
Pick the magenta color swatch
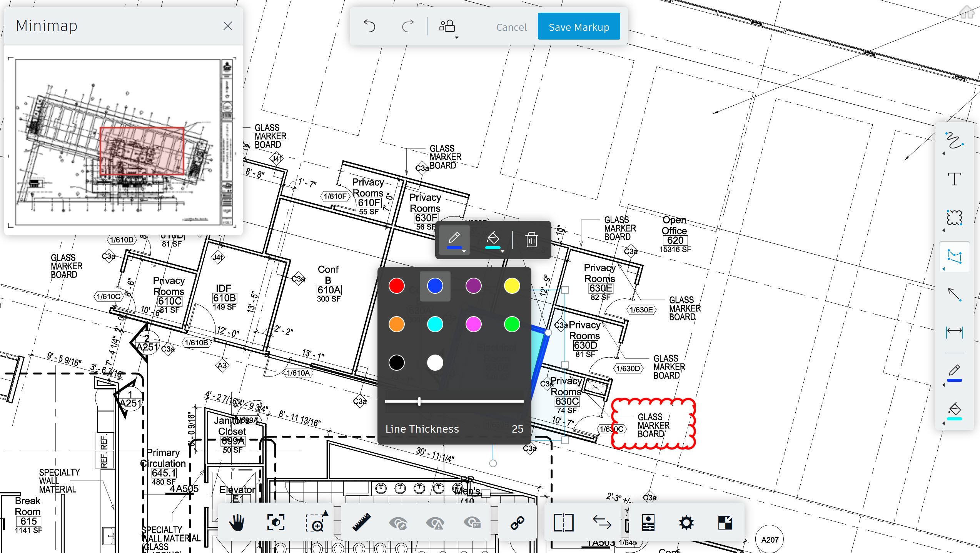click(474, 324)
